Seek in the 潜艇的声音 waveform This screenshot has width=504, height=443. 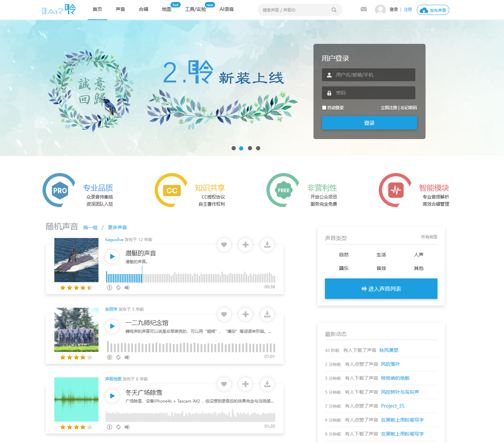click(191, 277)
